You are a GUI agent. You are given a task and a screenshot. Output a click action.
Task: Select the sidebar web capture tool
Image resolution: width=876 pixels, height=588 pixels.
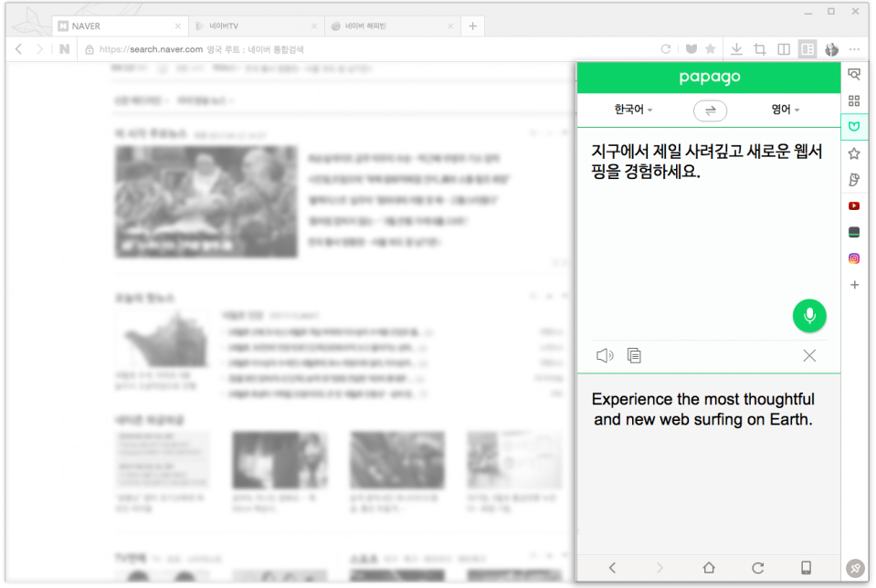(x=853, y=76)
